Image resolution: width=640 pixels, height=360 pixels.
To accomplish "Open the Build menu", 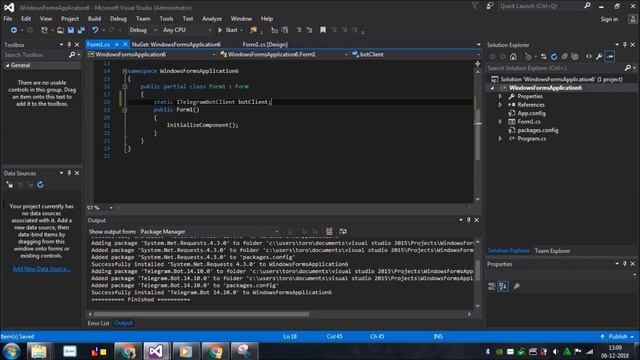I will click(x=94, y=19).
